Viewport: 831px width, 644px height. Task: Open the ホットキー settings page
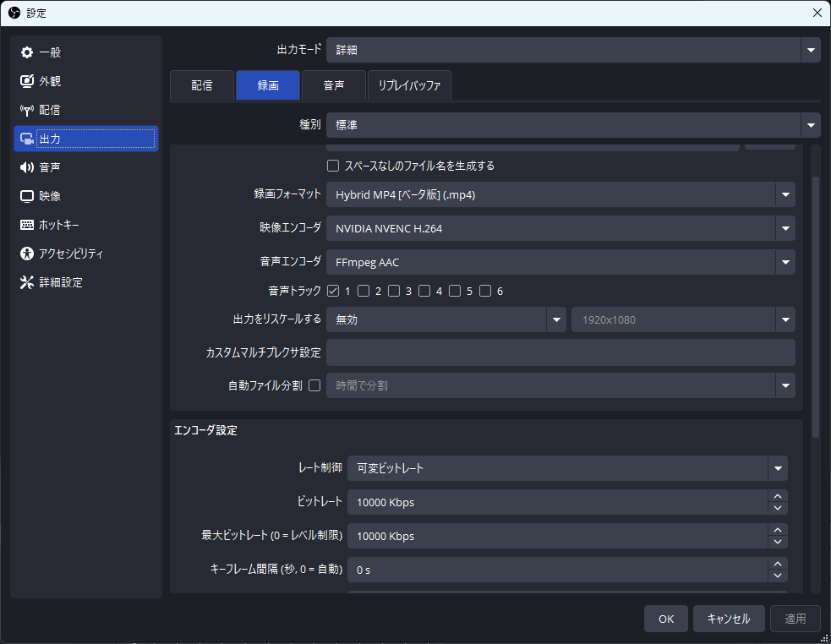pos(86,225)
